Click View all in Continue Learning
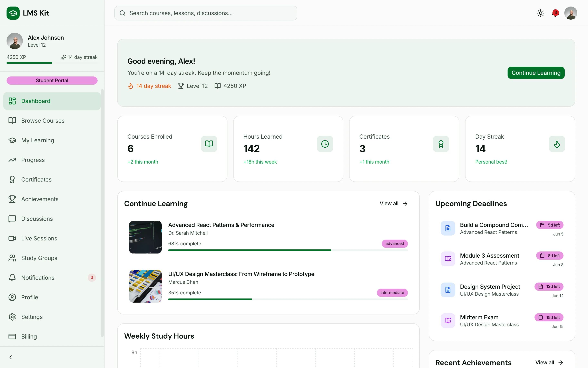Screen dimensions: 588x368 click(x=393, y=203)
